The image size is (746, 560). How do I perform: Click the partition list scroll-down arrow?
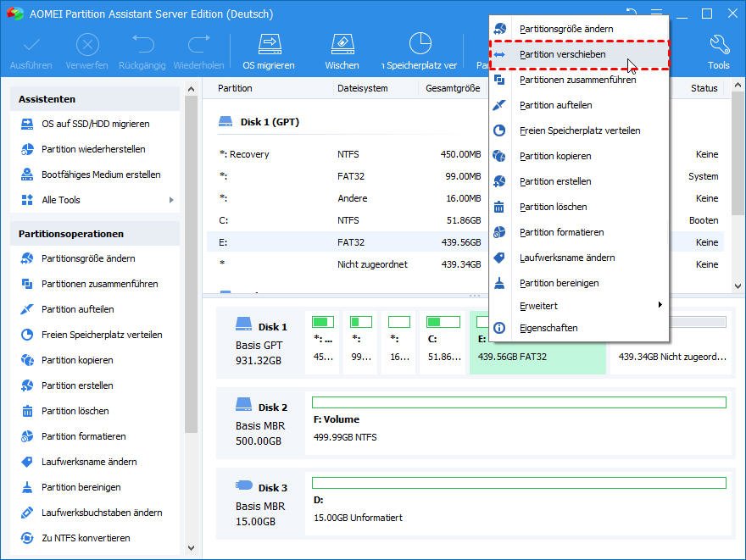738,286
